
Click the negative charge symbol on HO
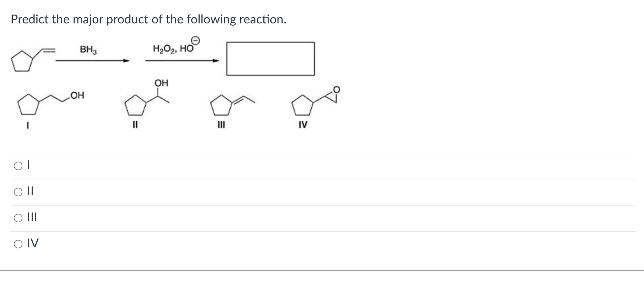196,40
